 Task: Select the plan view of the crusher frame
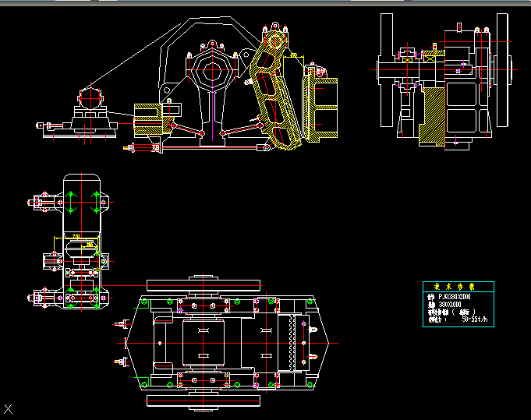tap(225, 343)
